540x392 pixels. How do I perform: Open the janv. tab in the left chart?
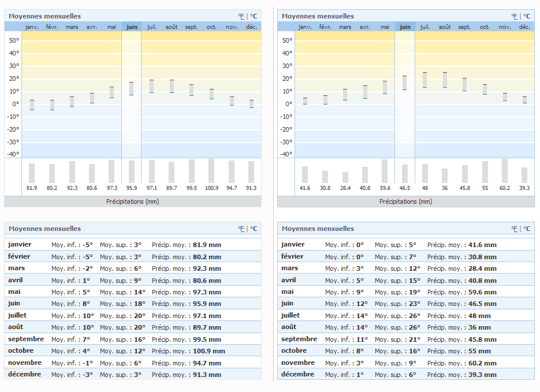(32, 27)
